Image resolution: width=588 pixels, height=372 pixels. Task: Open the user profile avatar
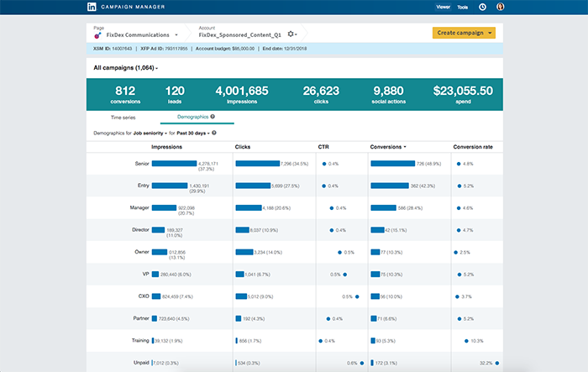pos(501,7)
